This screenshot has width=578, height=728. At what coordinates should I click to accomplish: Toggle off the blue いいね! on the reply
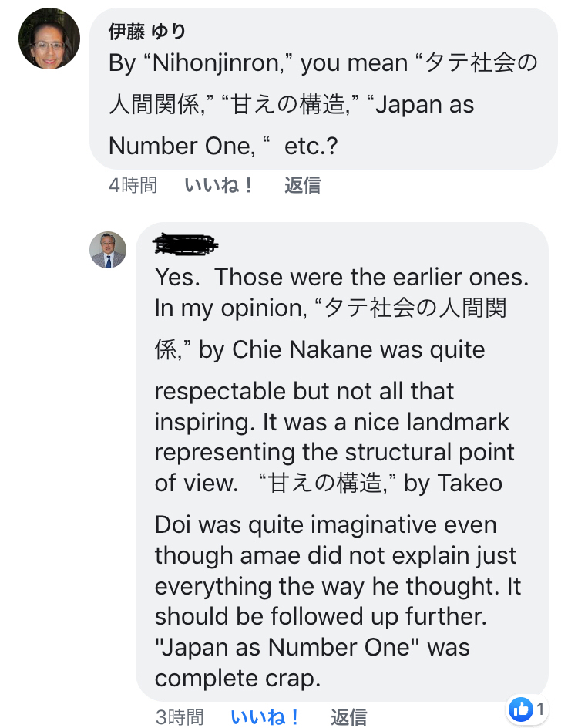pyautogui.click(x=265, y=717)
